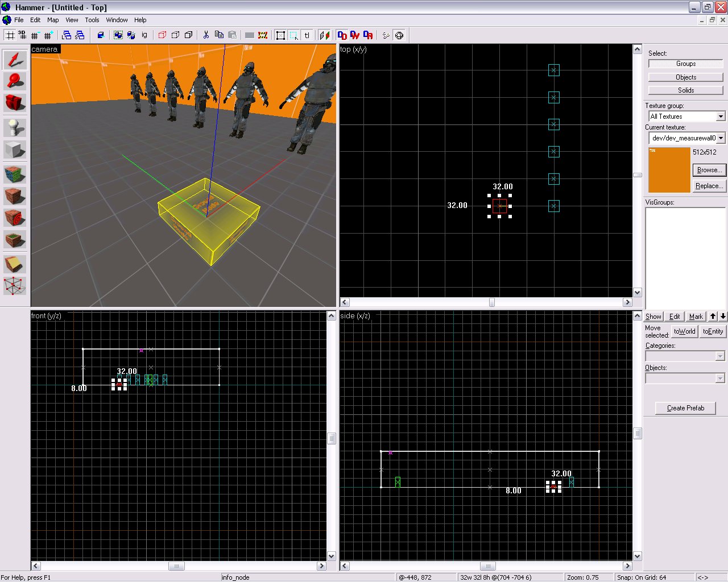Click the Show button under VisGroups

(x=653, y=317)
